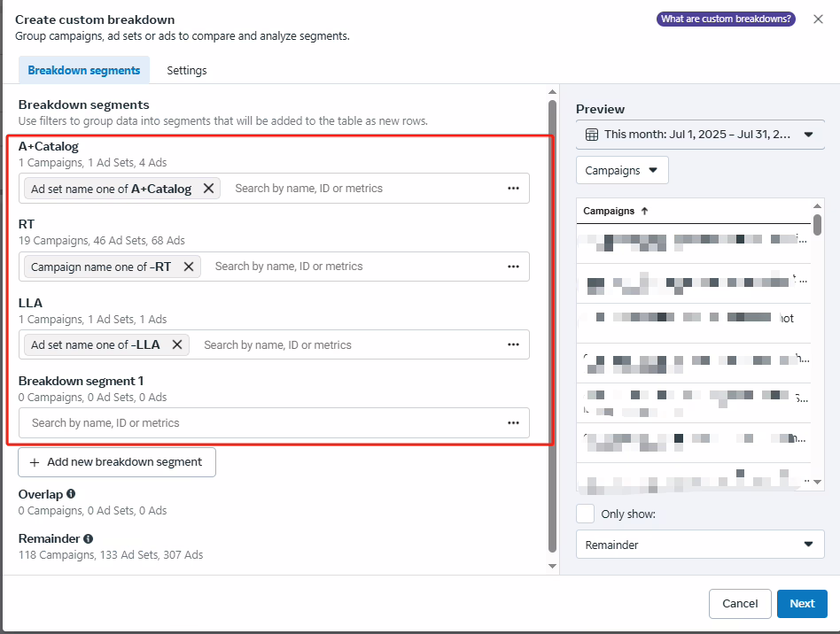Open three-dot menu for RT segment
The width and height of the screenshot is (840, 634).
coord(513,267)
